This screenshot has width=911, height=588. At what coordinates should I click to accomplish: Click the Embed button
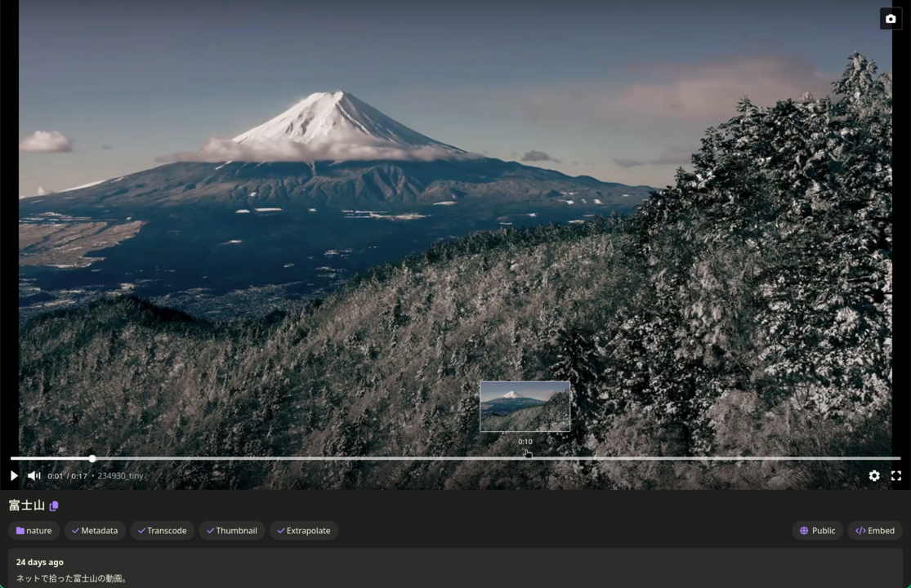(874, 531)
